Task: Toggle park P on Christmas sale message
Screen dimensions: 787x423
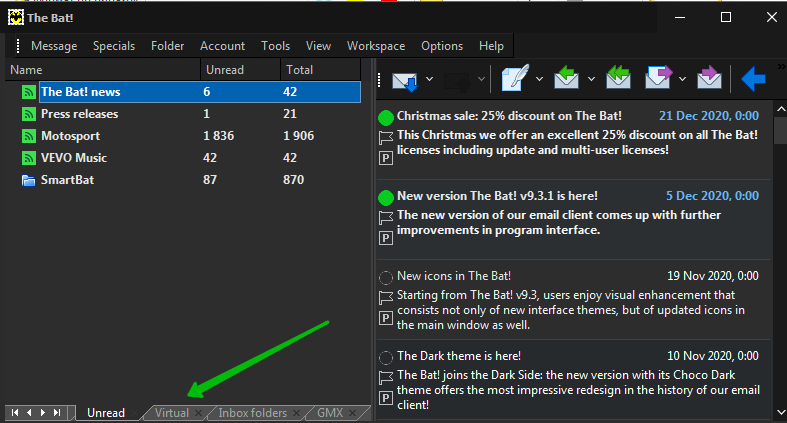Action: click(x=385, y=159)
